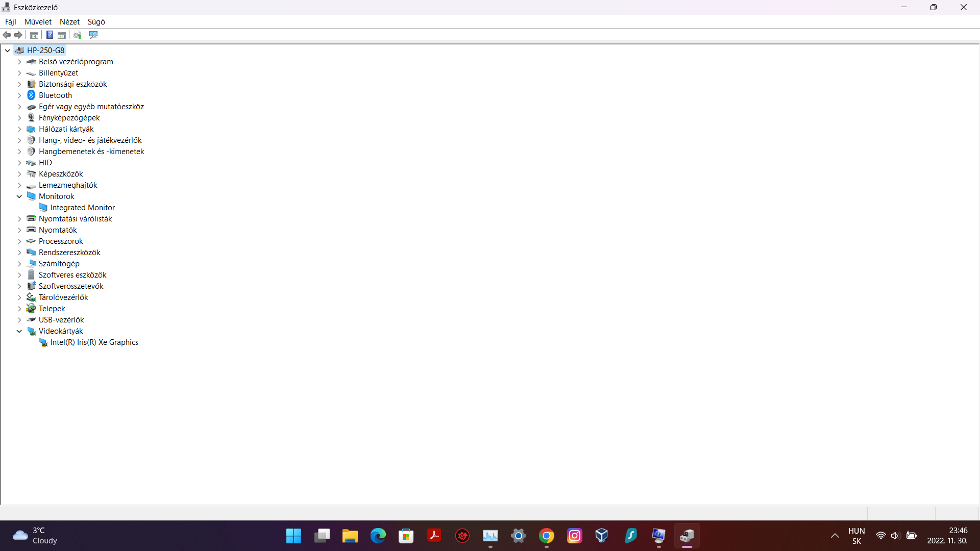
Task: Expand the HID category
Action: tap(19, 163)
